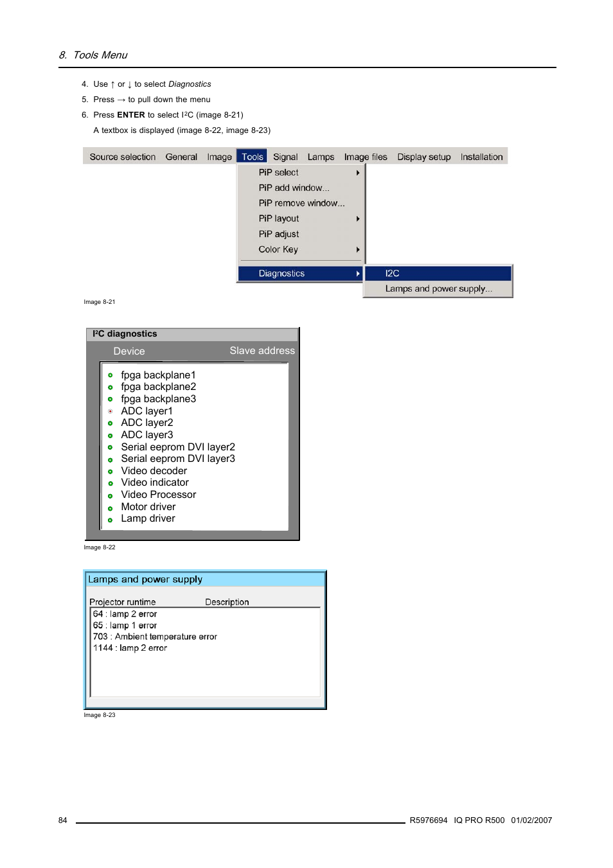613x868 pixels.
Task: Open the Display setup menu
Action: point(424,157)
